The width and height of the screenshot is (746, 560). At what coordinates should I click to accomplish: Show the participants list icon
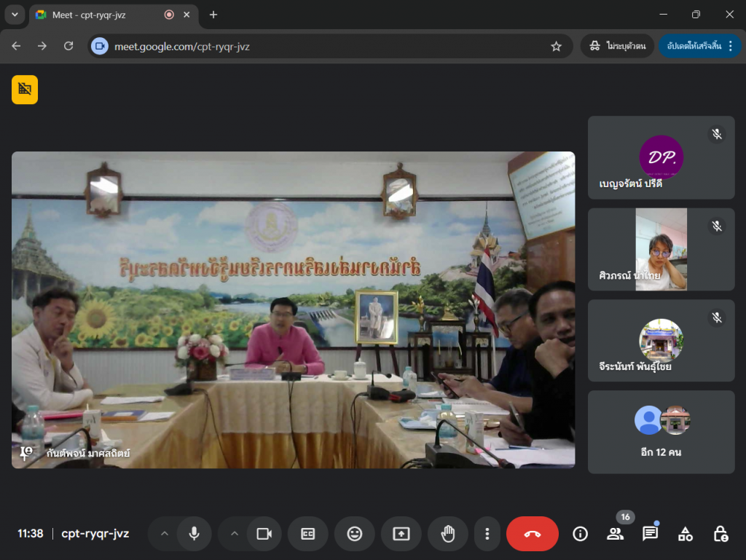point(615,534)
